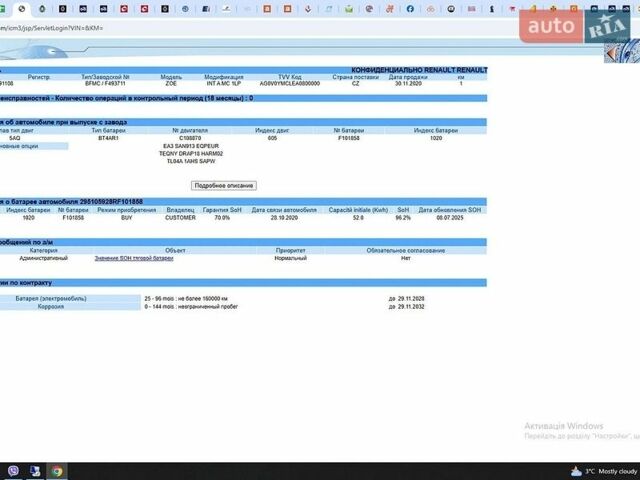The width and height of the screenshot is (640, 480).
Task: Select the options line EA3 SAN913 EQPEUR
Action: point(191,146)
